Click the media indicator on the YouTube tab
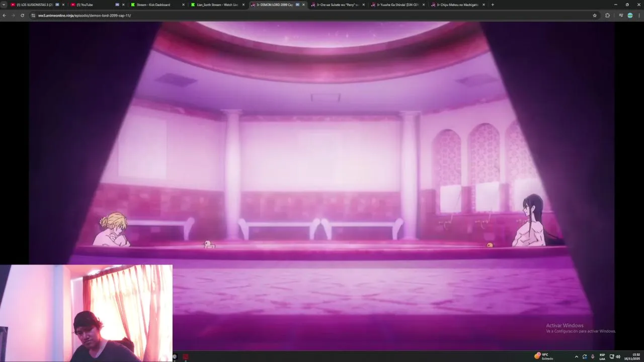 (x=117, y=5)
